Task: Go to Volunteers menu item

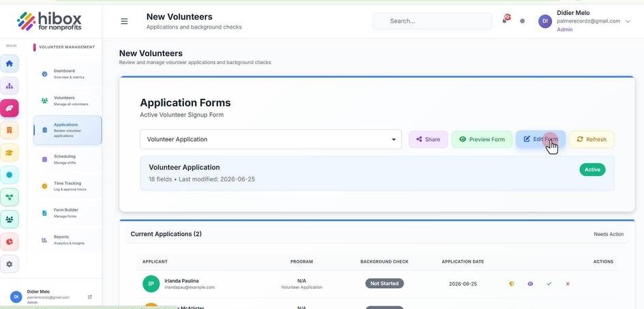Action: click(x=67, y=101)
